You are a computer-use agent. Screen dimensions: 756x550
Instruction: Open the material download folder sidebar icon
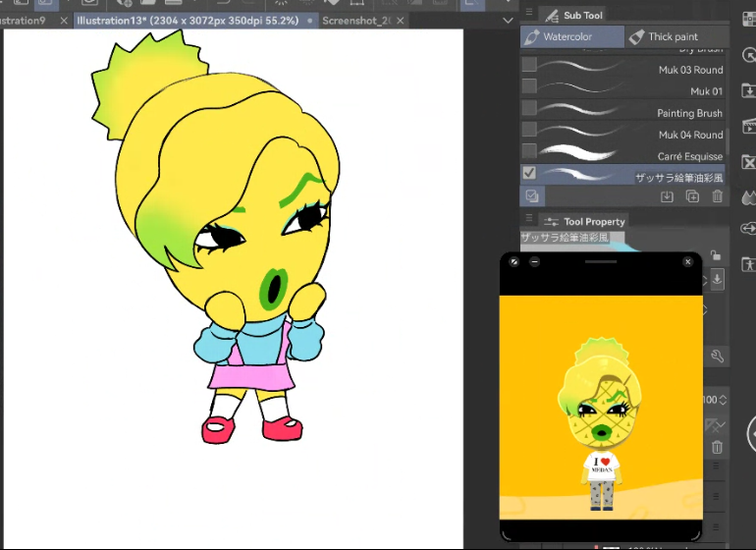pos(749,91)
